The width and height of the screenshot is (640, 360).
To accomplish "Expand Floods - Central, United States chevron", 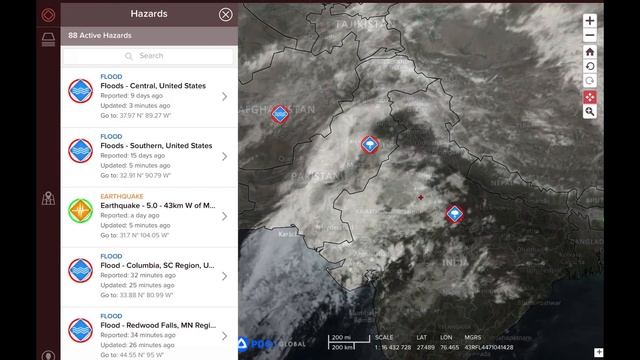I will 224,96.
